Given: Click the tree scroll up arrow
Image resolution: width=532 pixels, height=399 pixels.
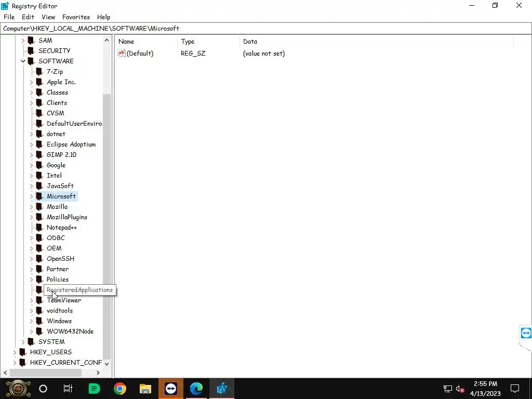Looking at the screenshot, I should (107, 40).
